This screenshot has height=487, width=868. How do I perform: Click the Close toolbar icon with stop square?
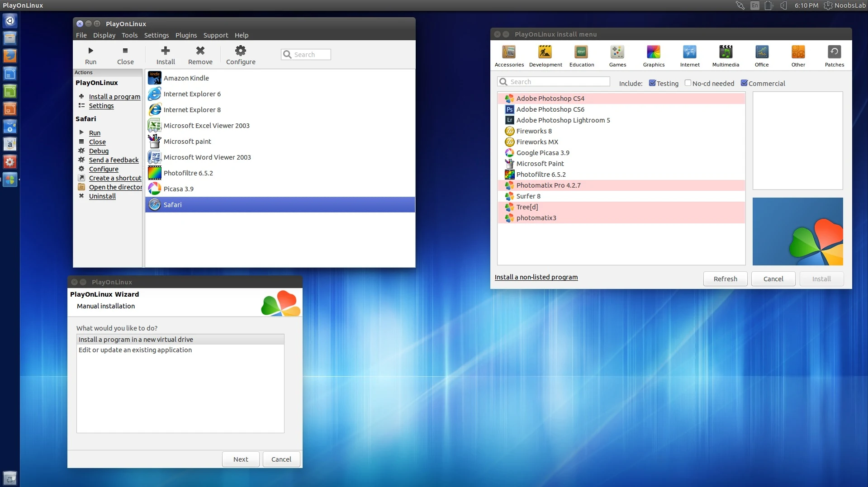(125, 55)
